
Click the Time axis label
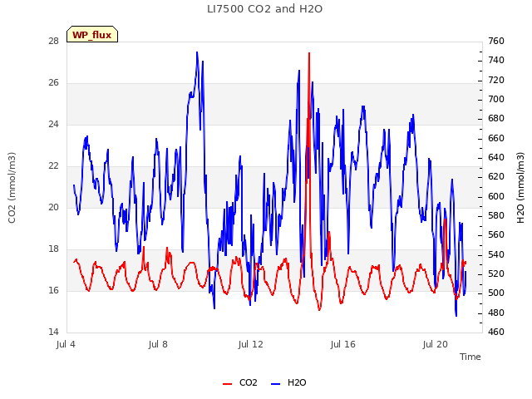coord(470,357)
